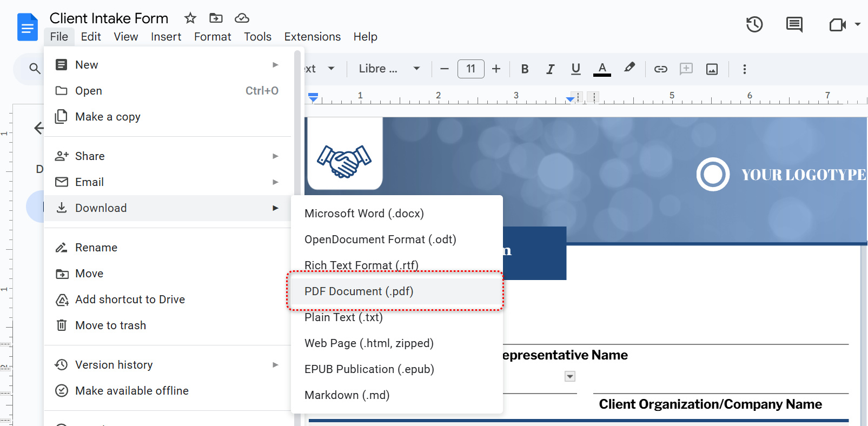Toggle underline formatting

(x=575, y=69)
